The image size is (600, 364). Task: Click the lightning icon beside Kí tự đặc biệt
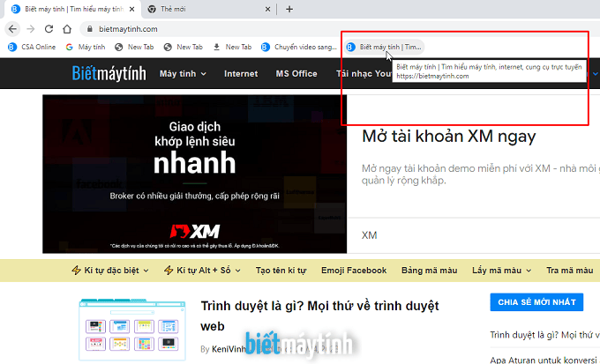click(x=76, y=271)
